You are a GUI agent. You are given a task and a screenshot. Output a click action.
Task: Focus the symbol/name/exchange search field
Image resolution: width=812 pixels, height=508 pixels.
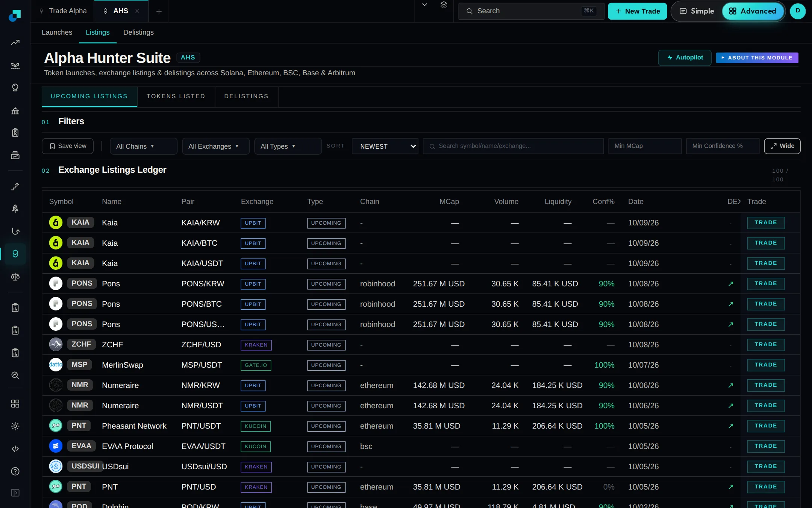pos(513,146)
